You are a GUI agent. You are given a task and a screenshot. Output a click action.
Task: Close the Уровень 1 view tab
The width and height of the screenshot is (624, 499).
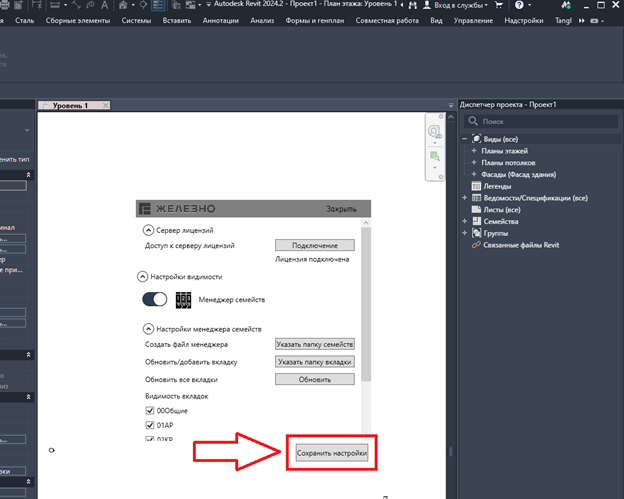pos(105,105)
